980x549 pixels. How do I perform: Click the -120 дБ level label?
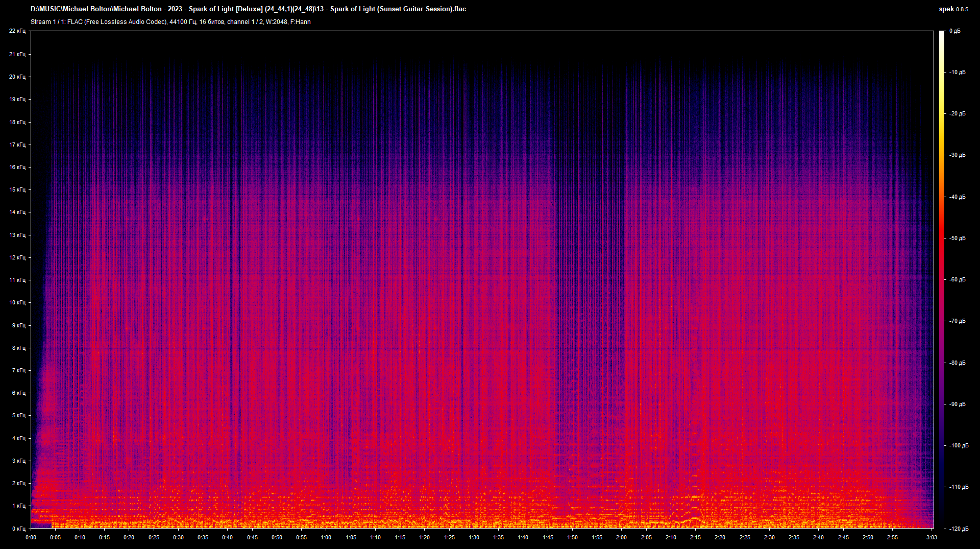coord(958,529)
